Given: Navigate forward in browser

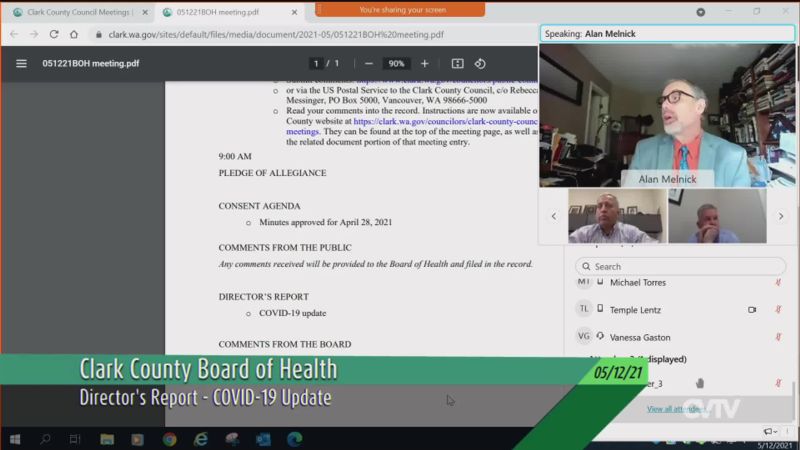Looking at the screenshot, I should 34,34.
